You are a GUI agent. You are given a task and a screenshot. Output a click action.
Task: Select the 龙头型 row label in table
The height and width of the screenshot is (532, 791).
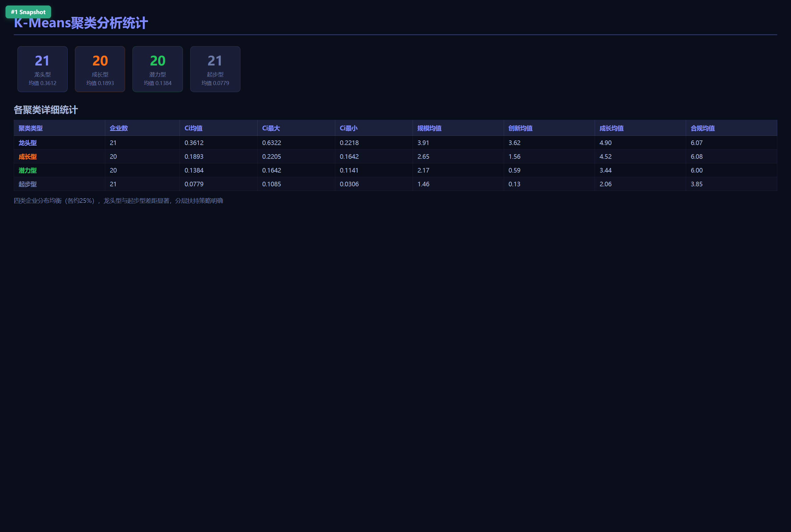click(28, 143)
